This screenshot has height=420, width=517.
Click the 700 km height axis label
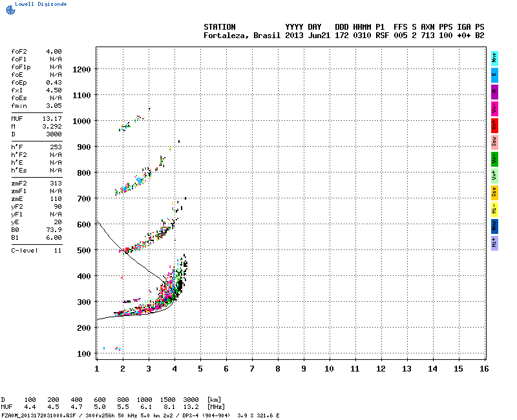84,199
